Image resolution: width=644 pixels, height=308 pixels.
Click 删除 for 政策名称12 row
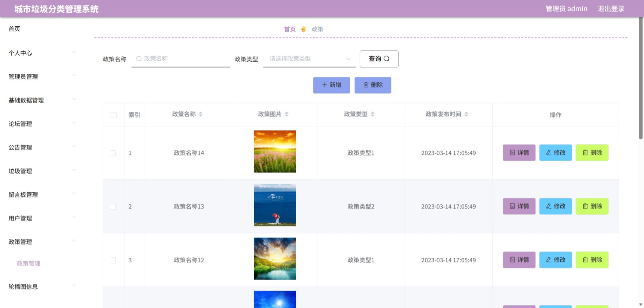(592, 260)
